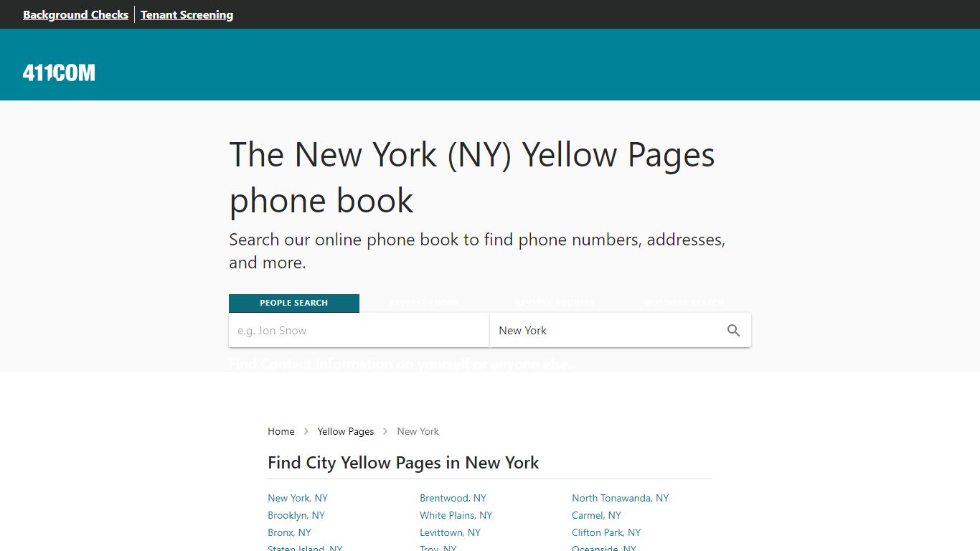Click 'New York' breadcrumb text
The width and height of the screenshot is (980, 551).
point(418,431)
